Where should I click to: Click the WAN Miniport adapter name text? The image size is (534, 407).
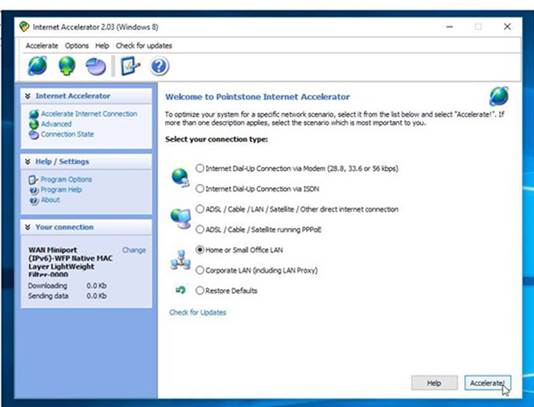[70, 262]
